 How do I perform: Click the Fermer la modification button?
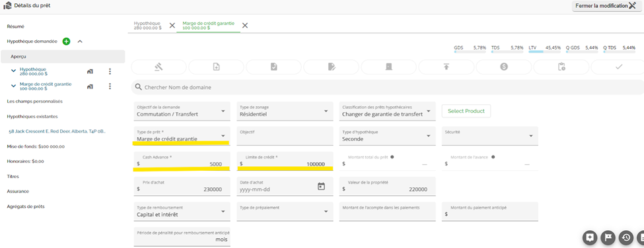(607, 6)
